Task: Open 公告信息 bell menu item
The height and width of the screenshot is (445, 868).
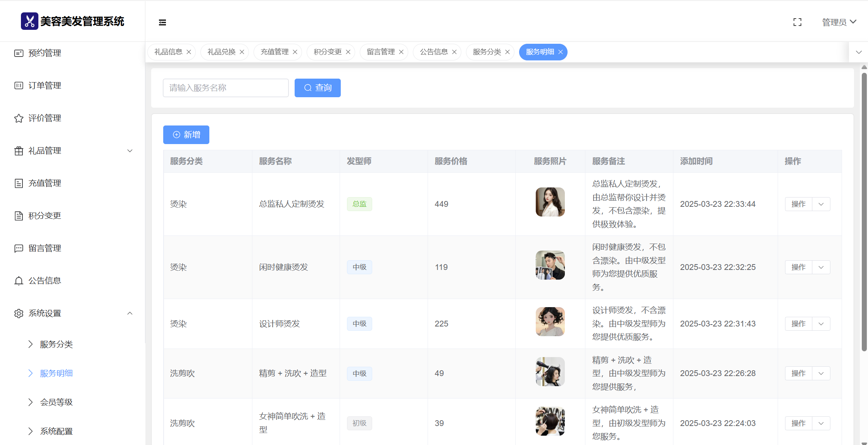Action: 45,281
